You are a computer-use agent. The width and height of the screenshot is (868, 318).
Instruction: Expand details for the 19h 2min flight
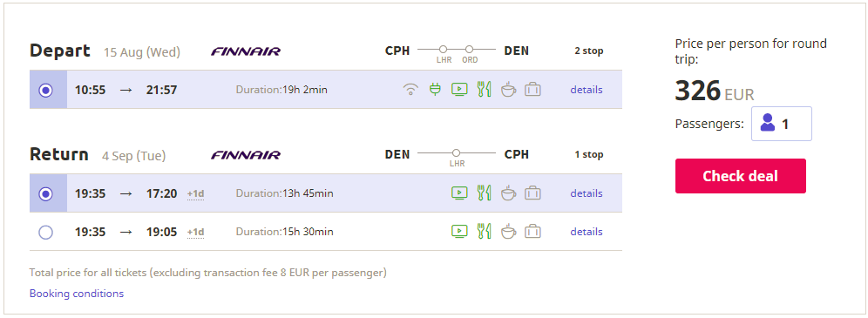pos(587,90)
